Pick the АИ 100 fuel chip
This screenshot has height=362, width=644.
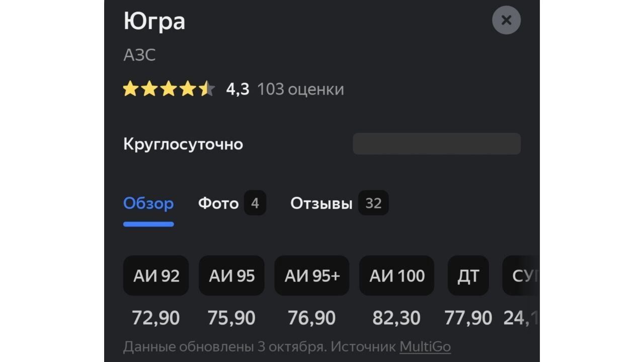click(397, 276)
